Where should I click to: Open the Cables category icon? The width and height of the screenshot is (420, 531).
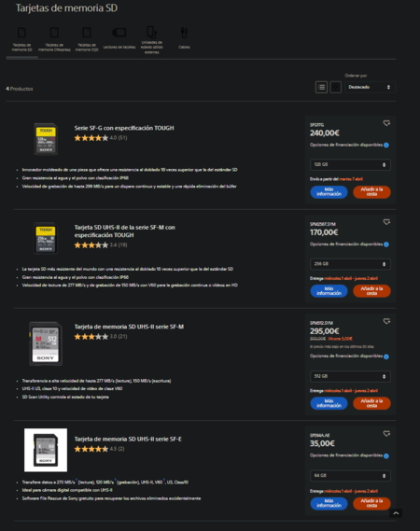coord(184,33)
